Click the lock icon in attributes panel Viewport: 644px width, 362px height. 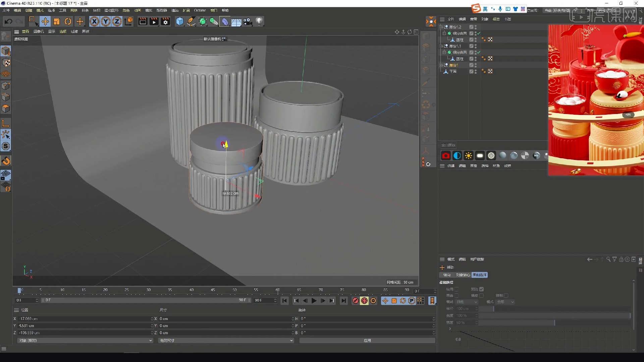[x=621, y=259]
